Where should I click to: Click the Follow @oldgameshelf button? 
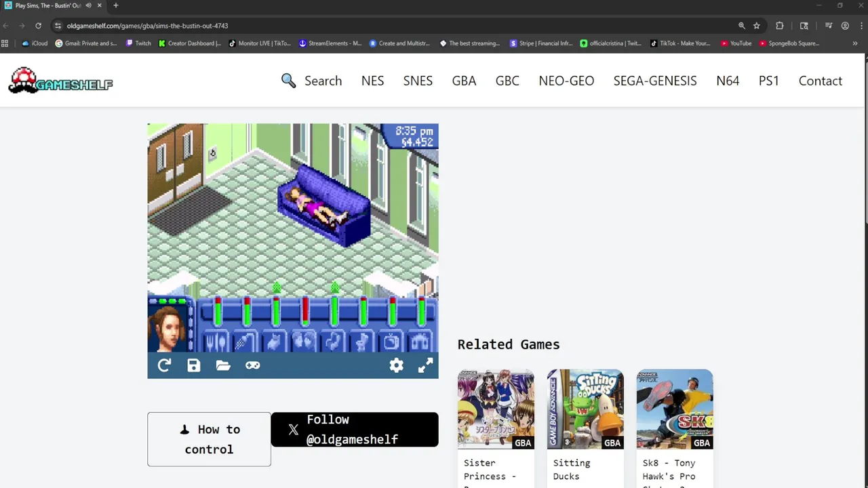point(355,430)
